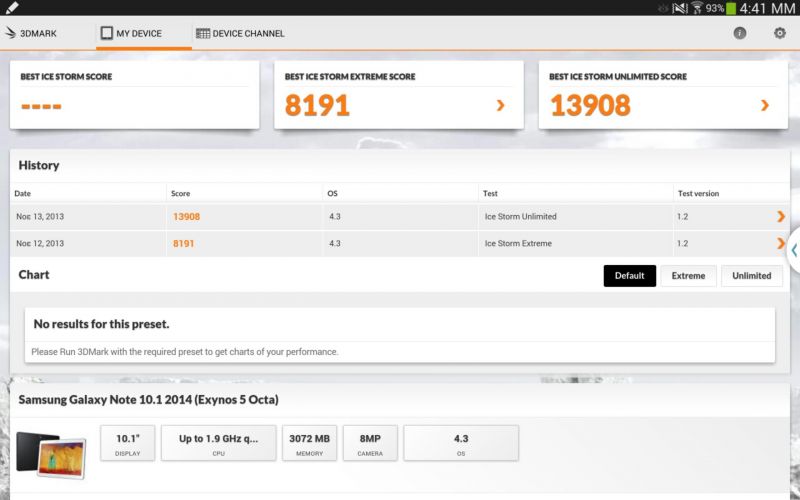Expand the Ice Storm Unlimited history row arrow
The image size is (800, 500).
pyautogui.click(x=781, y=216)
